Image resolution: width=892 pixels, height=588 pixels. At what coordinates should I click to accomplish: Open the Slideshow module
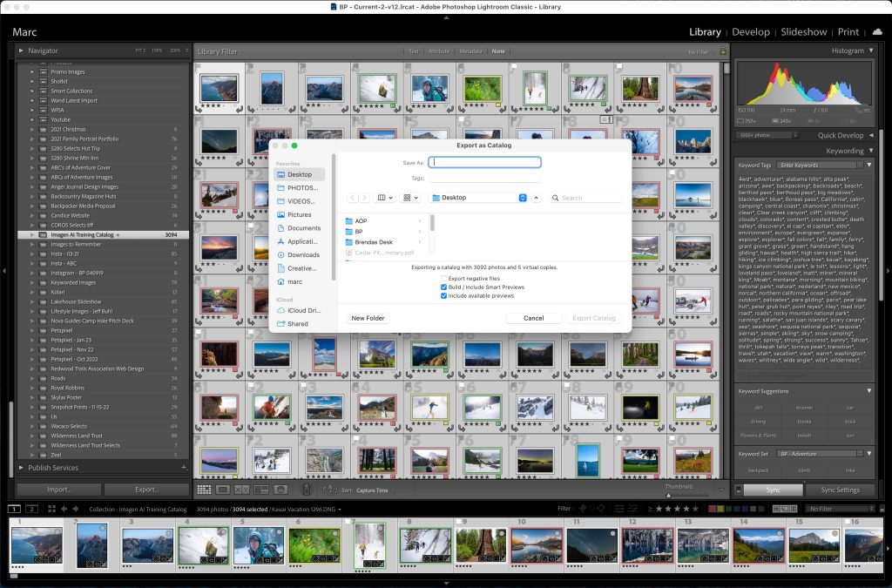point(803,32)
